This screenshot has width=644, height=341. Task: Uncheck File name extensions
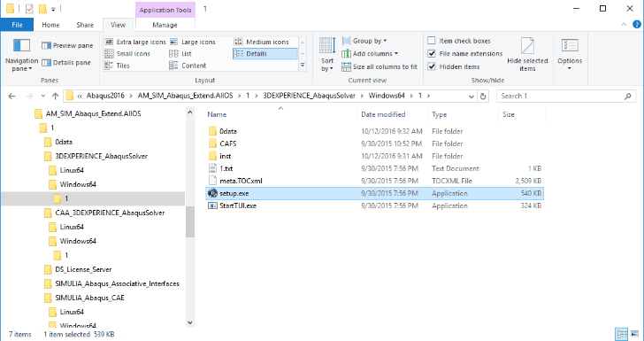pyautogui.click(x=432, y=53)
